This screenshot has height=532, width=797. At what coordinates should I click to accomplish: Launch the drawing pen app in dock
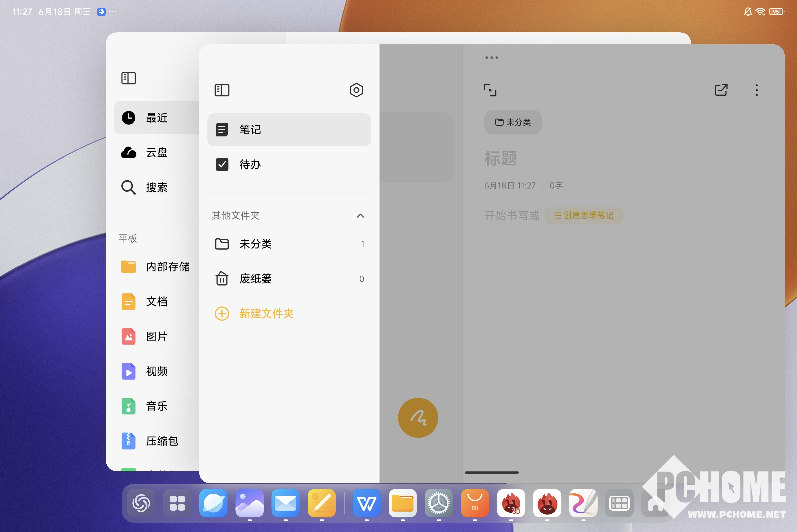[x=583, y=503]
